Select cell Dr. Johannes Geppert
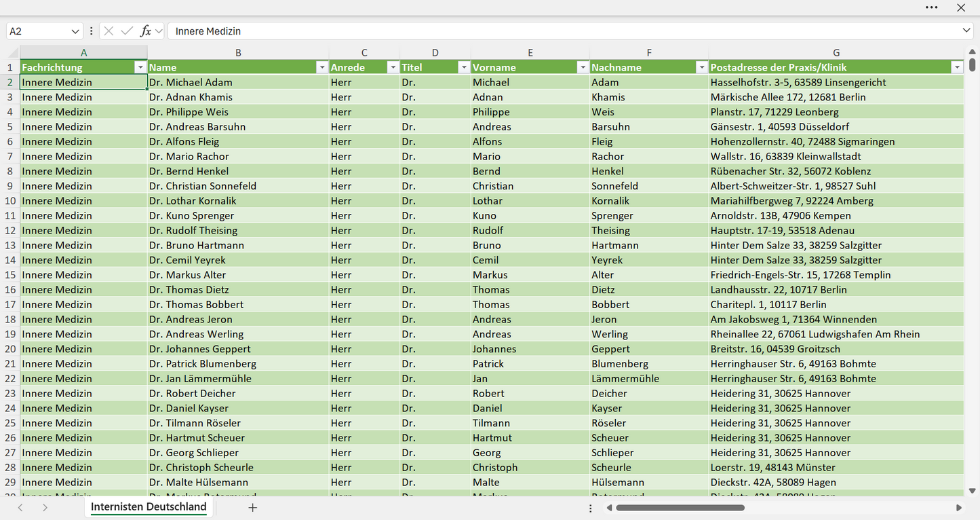The height and width of the screenshot is (520, 980). [x=238, y=349]
